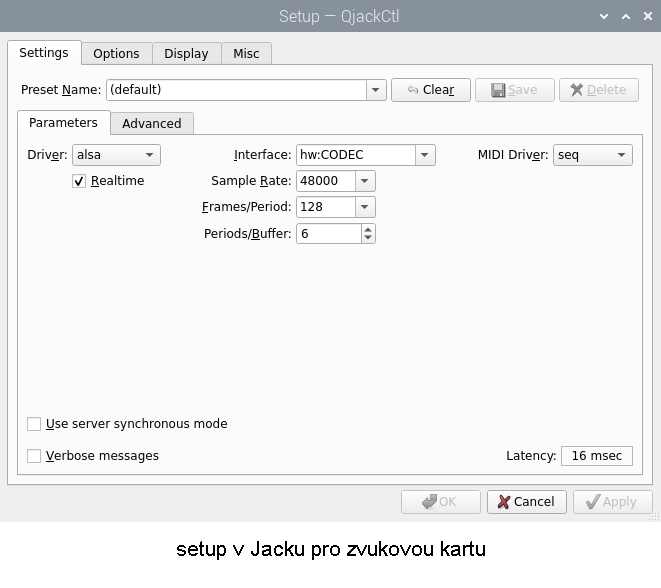The height and width of the screenshot is (588, 661).
Task: Click the Interface: label
Action: click(x=263, y=155)
